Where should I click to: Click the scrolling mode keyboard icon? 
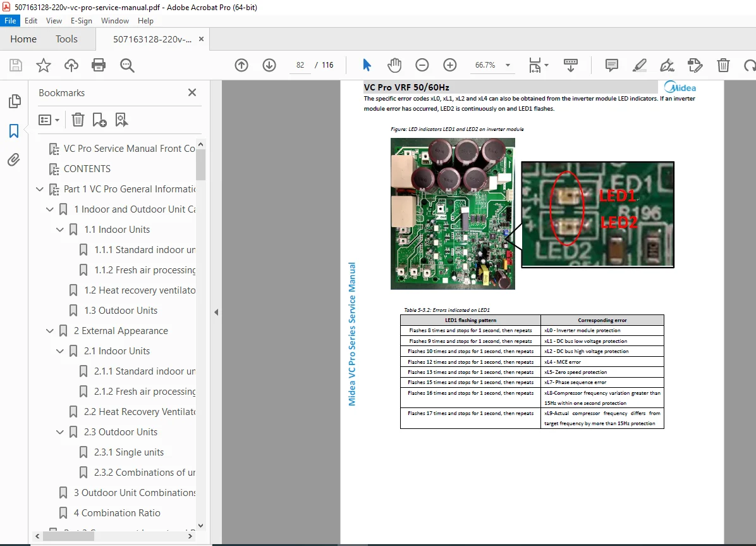(570, 65)
